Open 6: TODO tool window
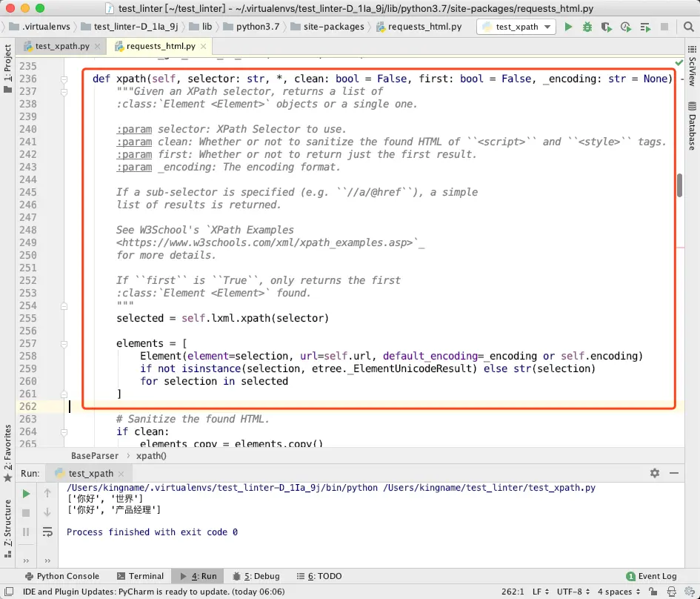 click(x=319, y=576)
